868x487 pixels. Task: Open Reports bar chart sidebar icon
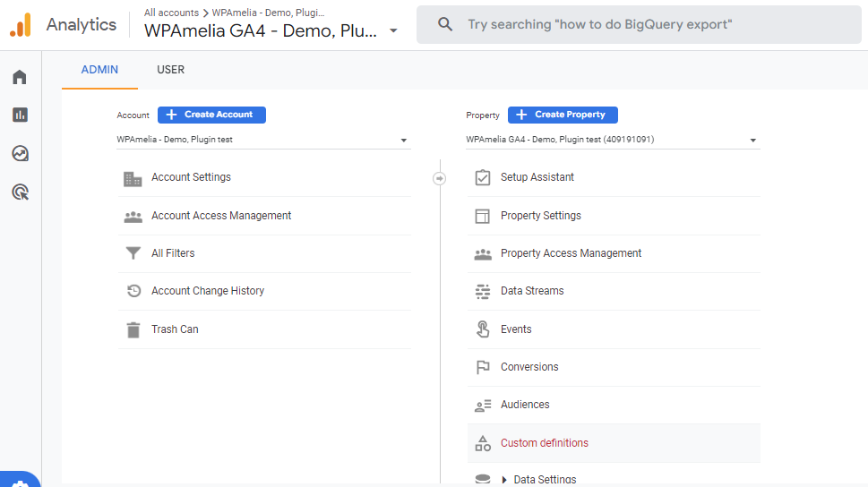[x=20, y=115]
